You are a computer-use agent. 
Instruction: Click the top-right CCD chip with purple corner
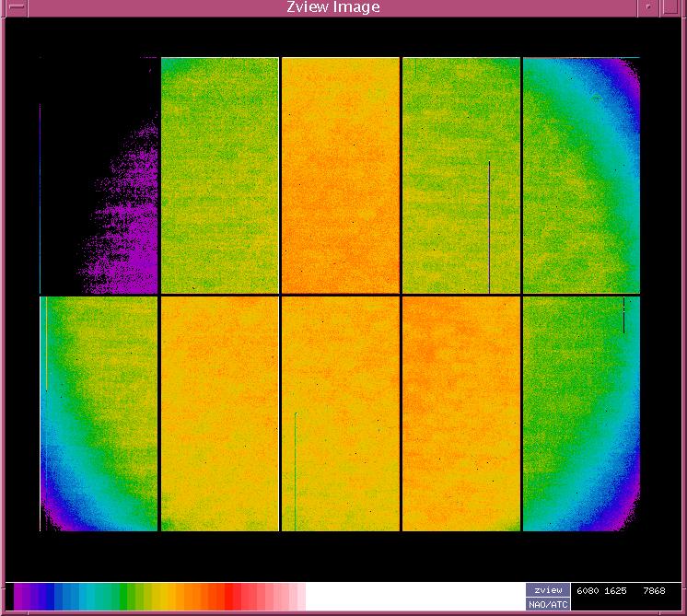pyautogui.click(x=581, y=175)
